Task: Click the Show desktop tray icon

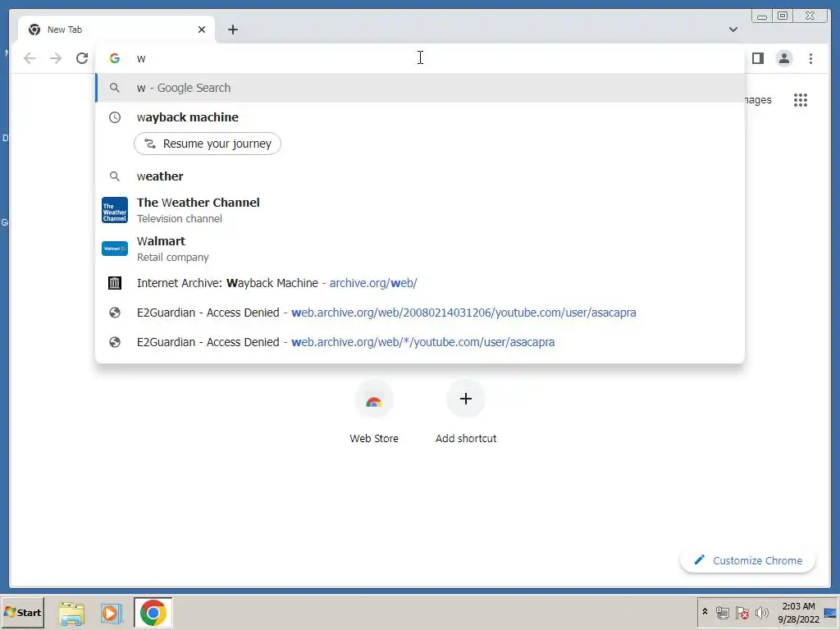Action: 831,612
